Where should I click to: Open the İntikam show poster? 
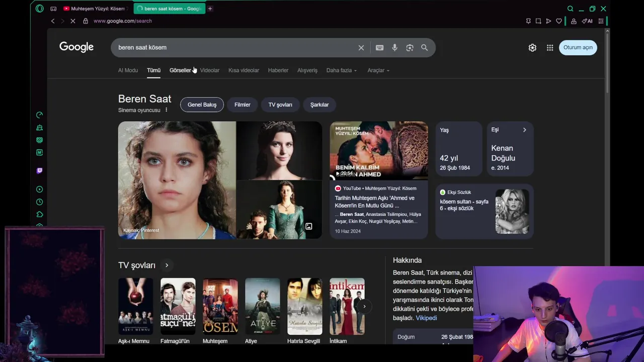(x=347, y=306)
